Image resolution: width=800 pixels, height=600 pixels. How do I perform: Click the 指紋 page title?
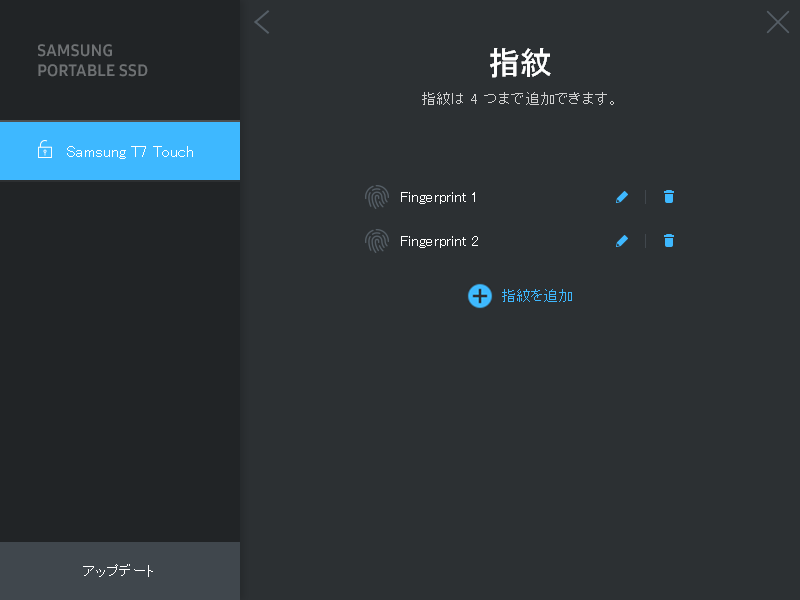[519, 62]
